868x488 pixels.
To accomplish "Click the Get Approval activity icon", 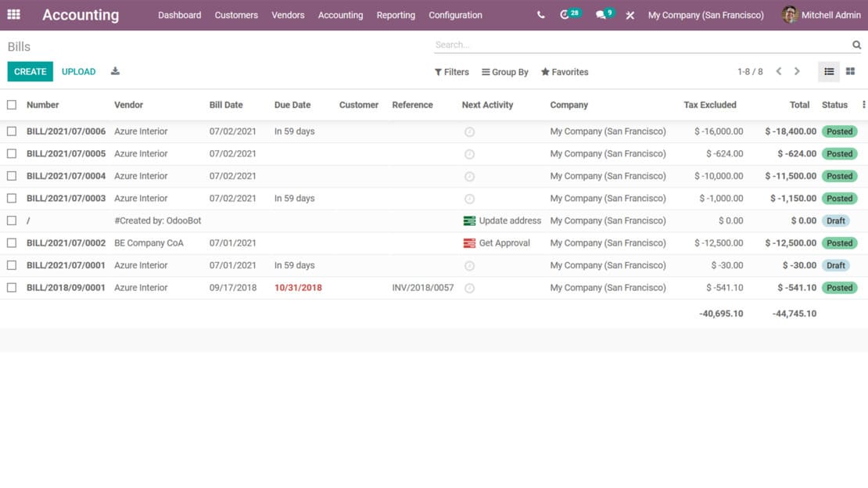I will pyautogui.click(x=469, y=243).
